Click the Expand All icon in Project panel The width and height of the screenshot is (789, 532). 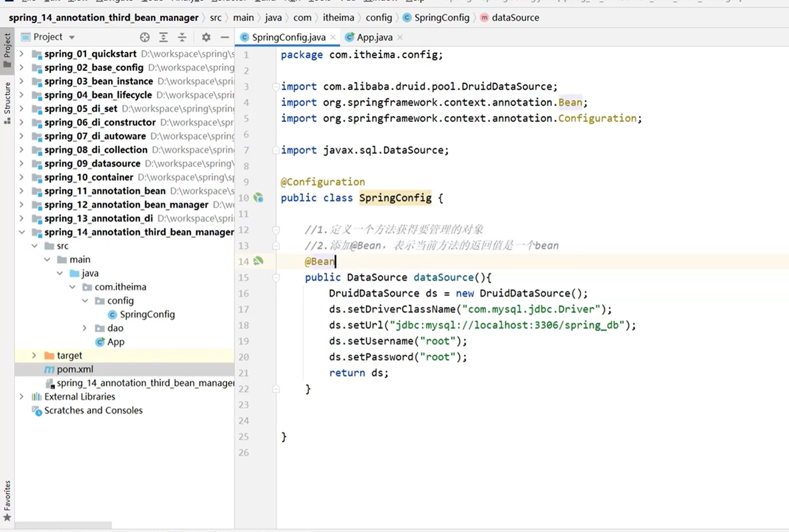[163, 37]
